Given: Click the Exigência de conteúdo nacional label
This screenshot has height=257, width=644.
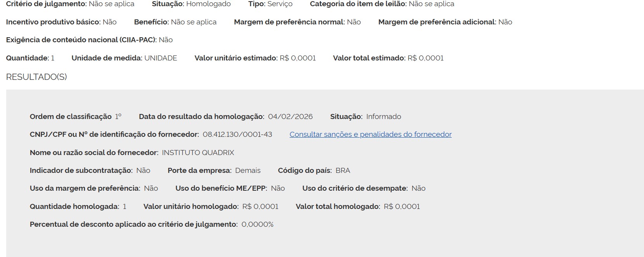Looking at the screenshot, I should 81,40.
